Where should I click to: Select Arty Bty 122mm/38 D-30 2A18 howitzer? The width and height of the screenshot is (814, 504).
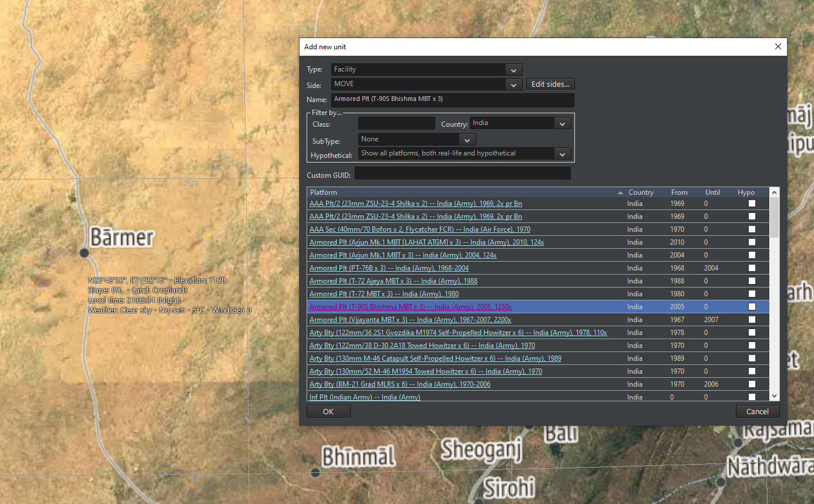coord(422,346)
